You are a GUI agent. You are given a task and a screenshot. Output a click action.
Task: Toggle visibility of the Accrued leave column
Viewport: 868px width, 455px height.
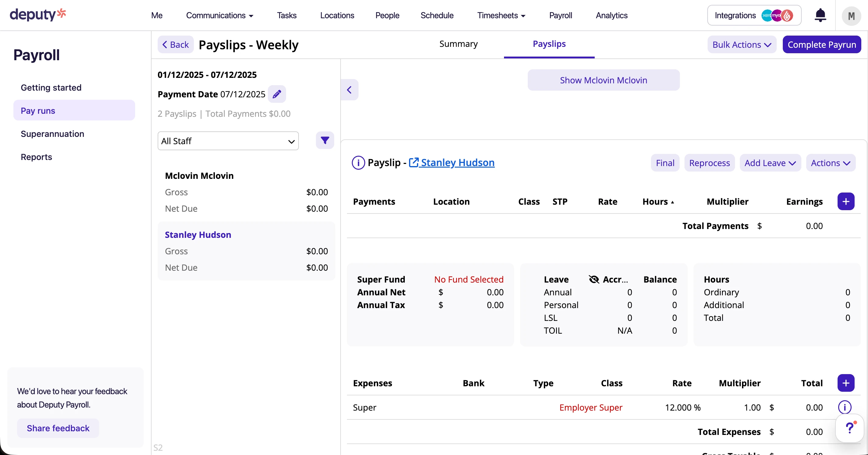pos(593,279)
